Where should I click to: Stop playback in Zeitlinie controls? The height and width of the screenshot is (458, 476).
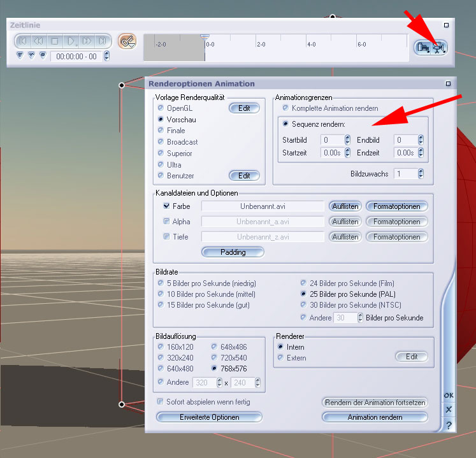tap(55, 41)
